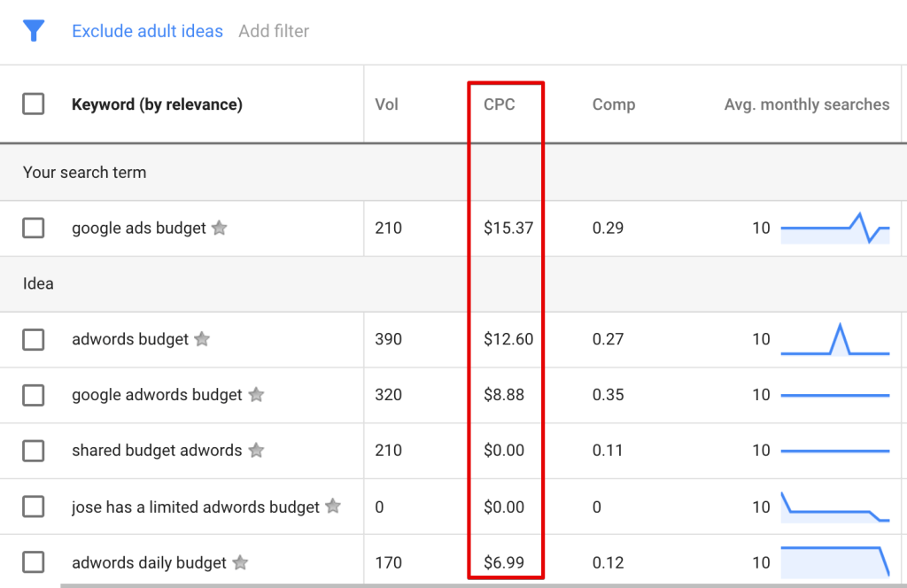Click the $15.37 CPC value

[x=508, y=228]
